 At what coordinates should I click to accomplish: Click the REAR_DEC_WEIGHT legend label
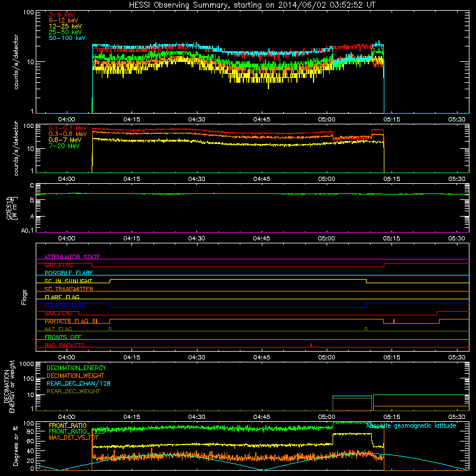[x=73, y=392]
